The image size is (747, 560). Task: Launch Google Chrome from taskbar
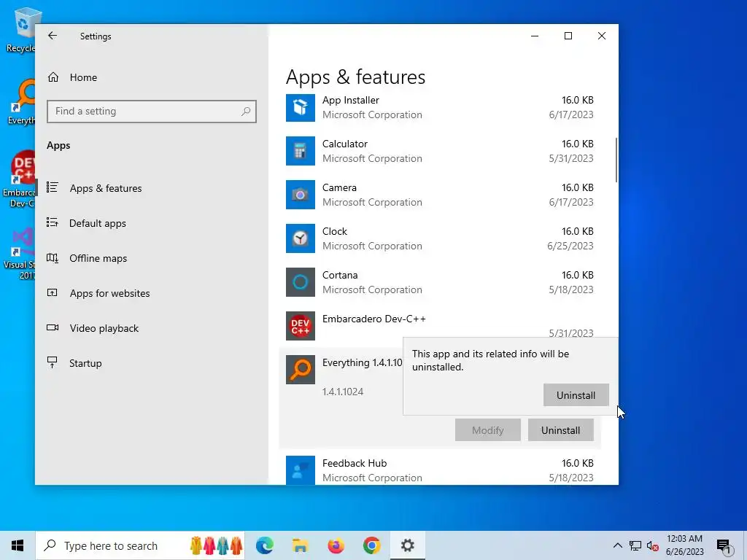click(x=371, y=545)
